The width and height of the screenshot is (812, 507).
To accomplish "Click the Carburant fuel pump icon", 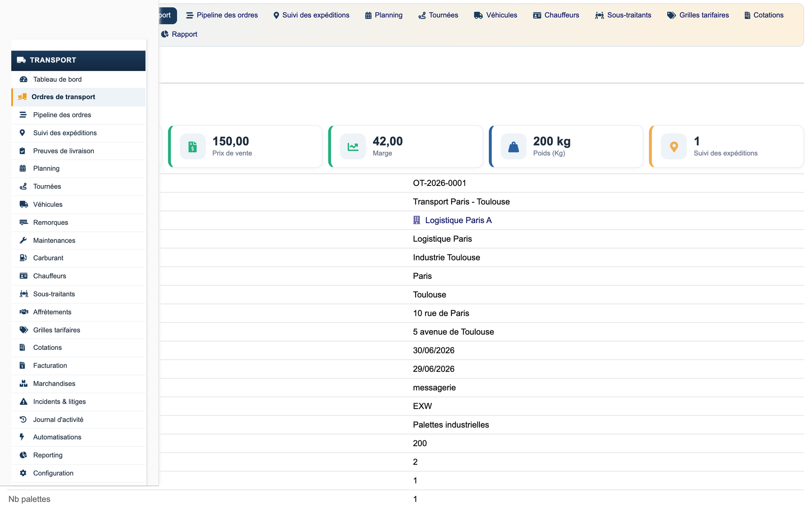I will coord(23,258).
